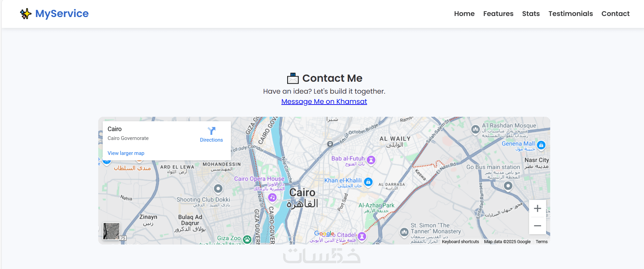Open the Message Me on Khamsat link
The height and width of the screenshot is (269, 644).
click(324, 101)
